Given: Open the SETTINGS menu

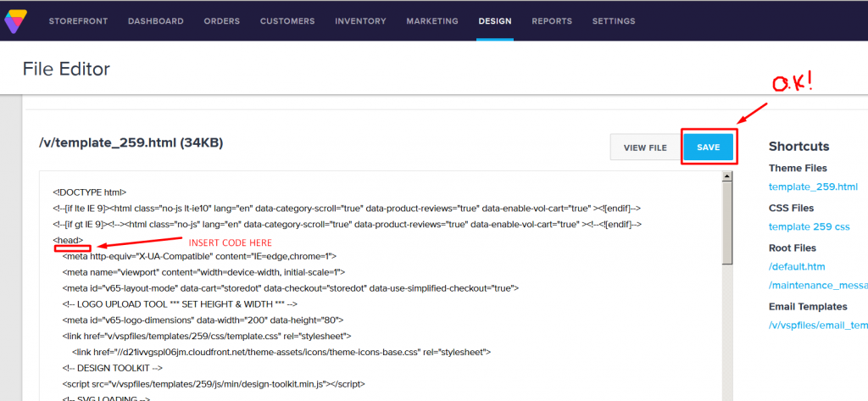Looking at the screenshot, I should click(614, 21).
